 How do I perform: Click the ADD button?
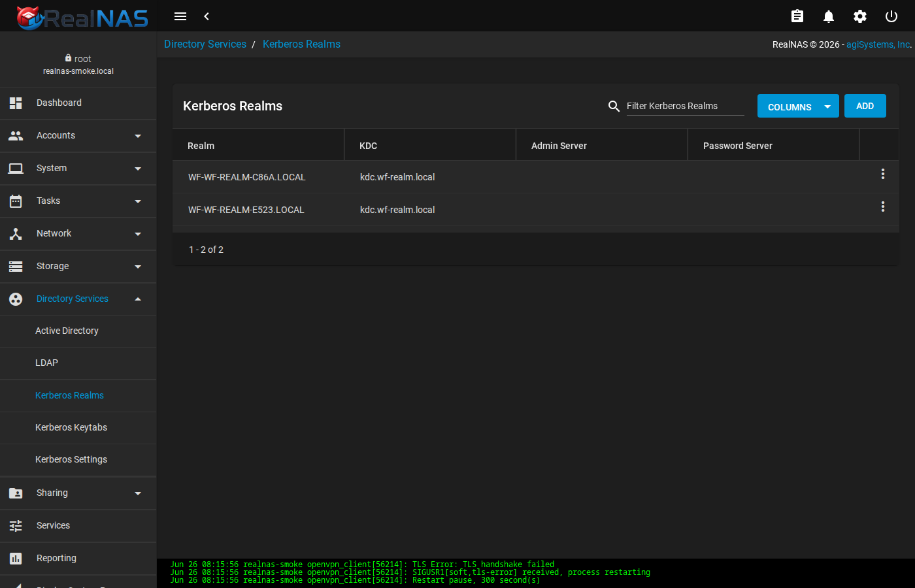(x=865, y=106)
